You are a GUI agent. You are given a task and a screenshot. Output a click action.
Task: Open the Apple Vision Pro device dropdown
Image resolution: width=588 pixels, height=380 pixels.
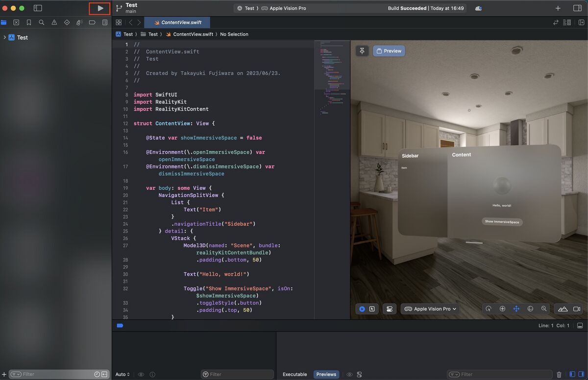(x=430, y=309)
